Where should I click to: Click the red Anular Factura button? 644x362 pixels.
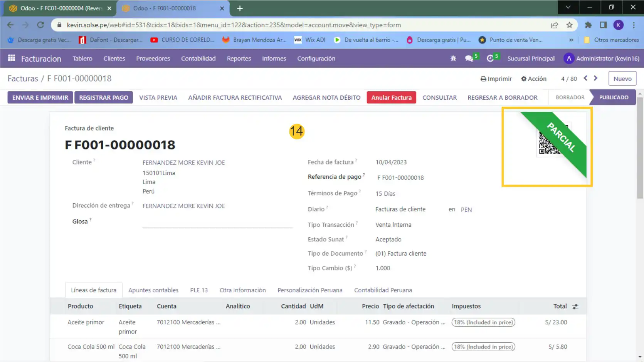pos(391,97)
